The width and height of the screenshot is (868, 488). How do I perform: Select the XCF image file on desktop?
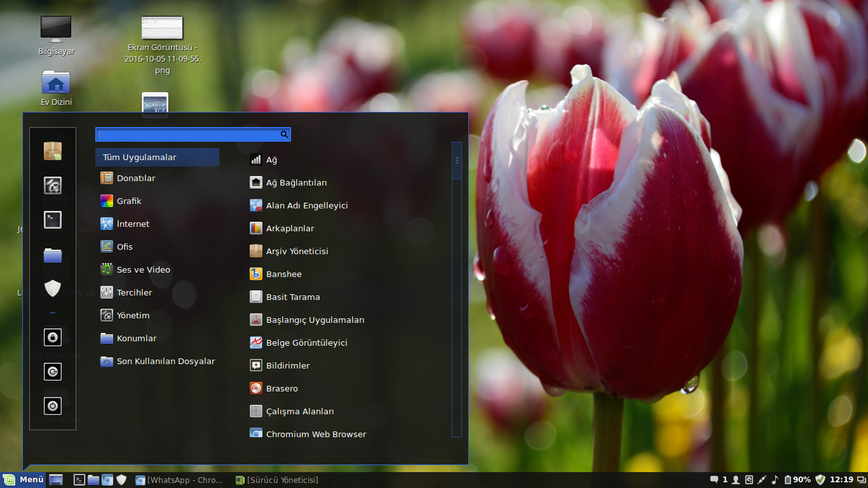pos(155,105)
